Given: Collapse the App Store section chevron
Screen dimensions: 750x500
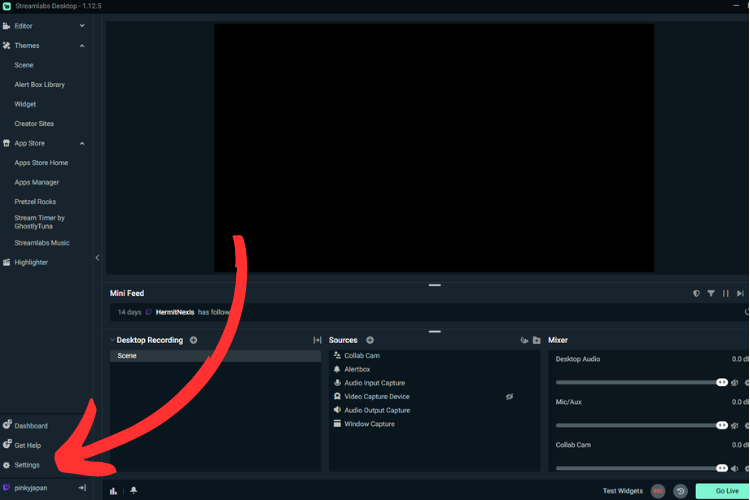Looking at the screenshot, I should [82, 143].
